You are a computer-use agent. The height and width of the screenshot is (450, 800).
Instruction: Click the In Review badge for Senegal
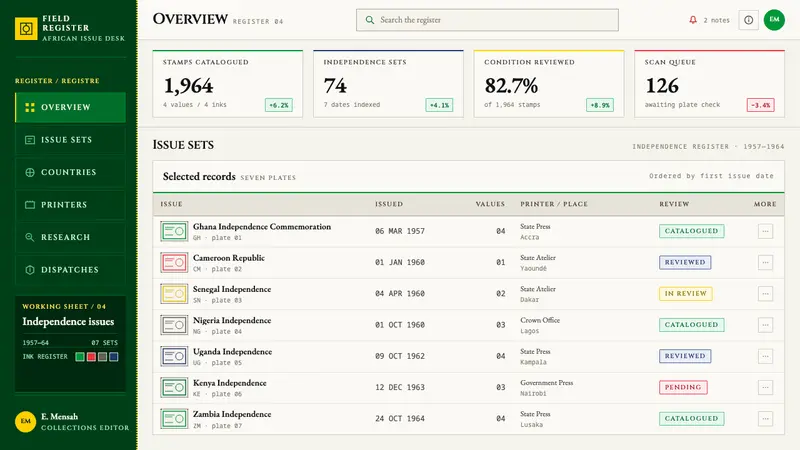685,293
